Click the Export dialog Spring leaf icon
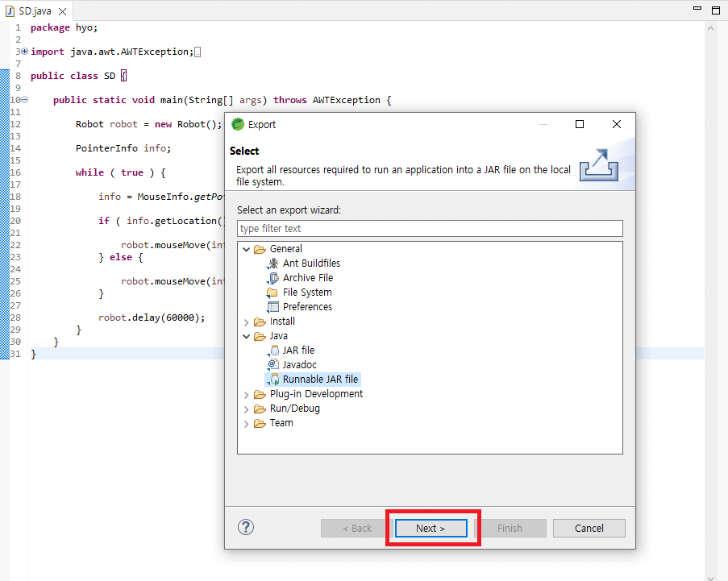Image resolution: width=728 pixels, height=581 pixels. click(x=238, y=124)
